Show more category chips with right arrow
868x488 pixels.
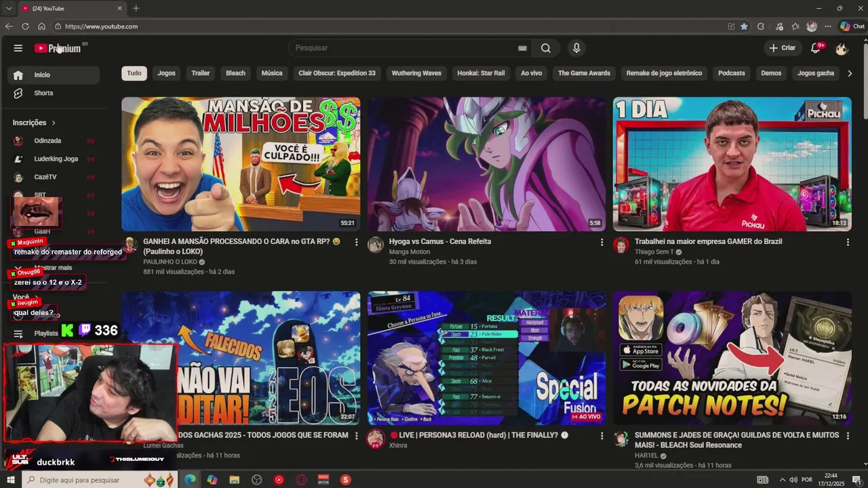click(x=850, y=73)
